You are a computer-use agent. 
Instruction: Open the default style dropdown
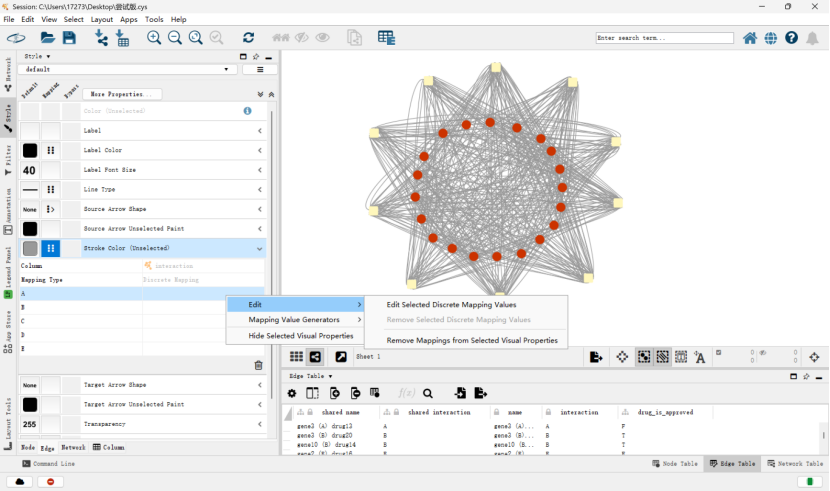(x=127, y=69)
